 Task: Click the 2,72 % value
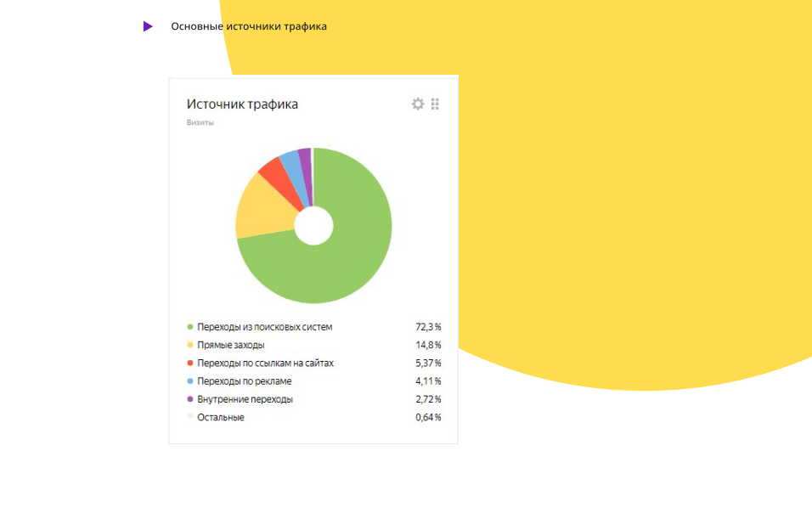(x=428, y=400)
